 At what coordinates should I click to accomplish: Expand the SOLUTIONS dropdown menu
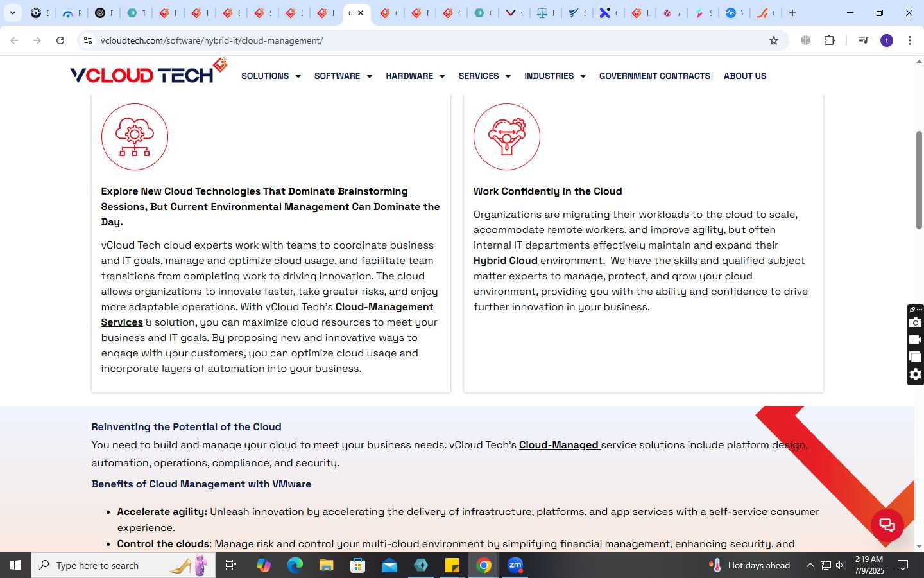271,76
